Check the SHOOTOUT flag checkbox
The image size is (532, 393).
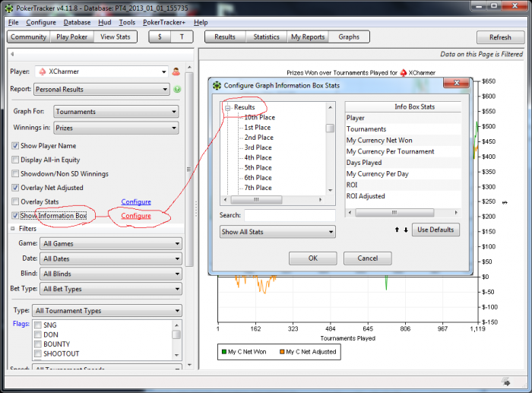click(x=38, y=353)
